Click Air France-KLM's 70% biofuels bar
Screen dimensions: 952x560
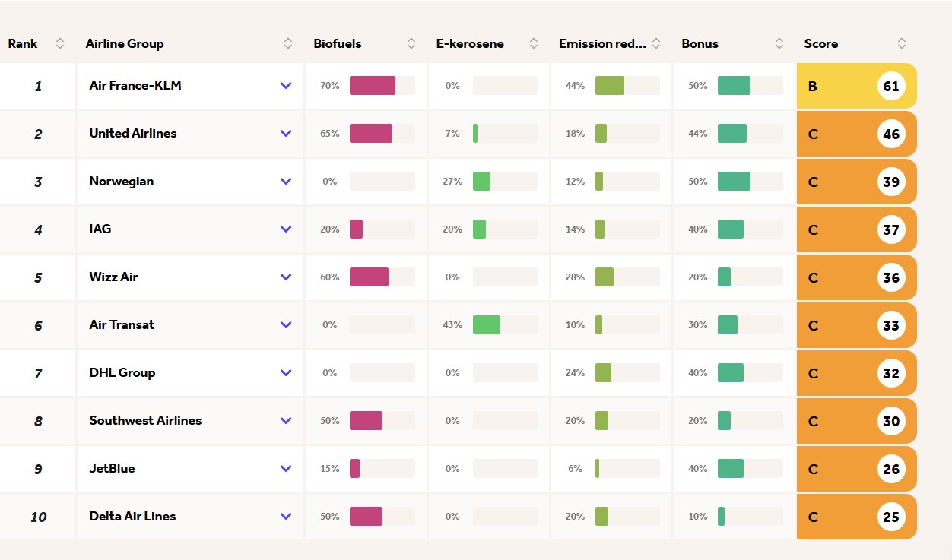[373, 86]
